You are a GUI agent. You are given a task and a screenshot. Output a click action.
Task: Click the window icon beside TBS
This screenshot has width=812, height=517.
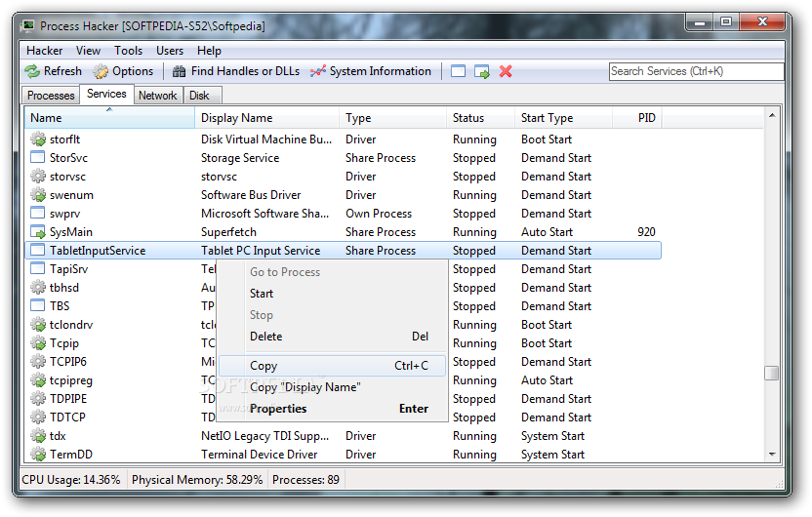[38, 306]
